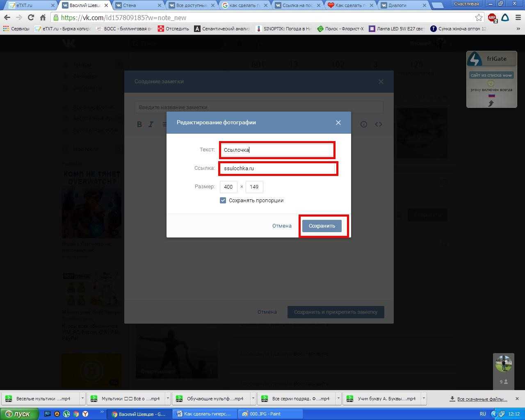
Task: Reload the current VK page
Action: coord(31,18)
